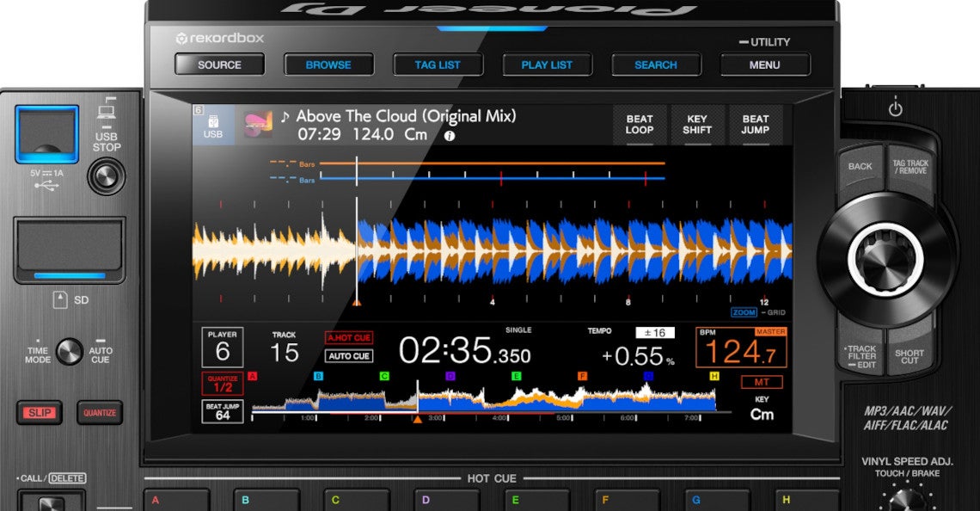Image resolution: width=980 pixels, height=511 pixels.
Task: Trigger hardware HOT CUE pad G
Action: (x=717, y=501)
